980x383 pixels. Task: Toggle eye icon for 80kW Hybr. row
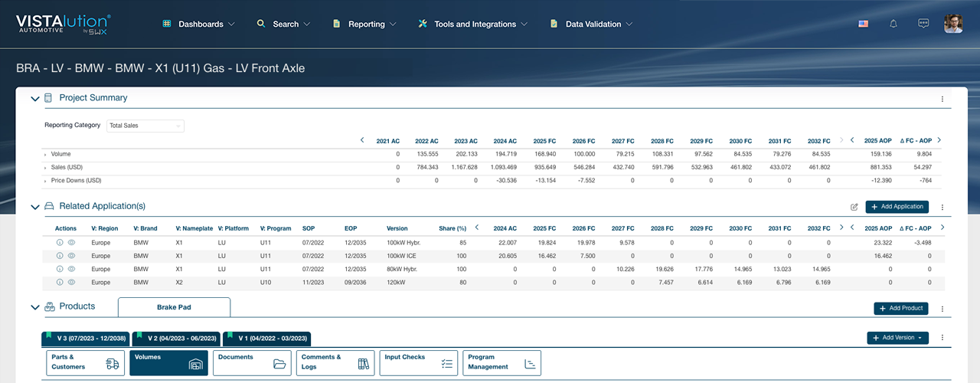71,269
